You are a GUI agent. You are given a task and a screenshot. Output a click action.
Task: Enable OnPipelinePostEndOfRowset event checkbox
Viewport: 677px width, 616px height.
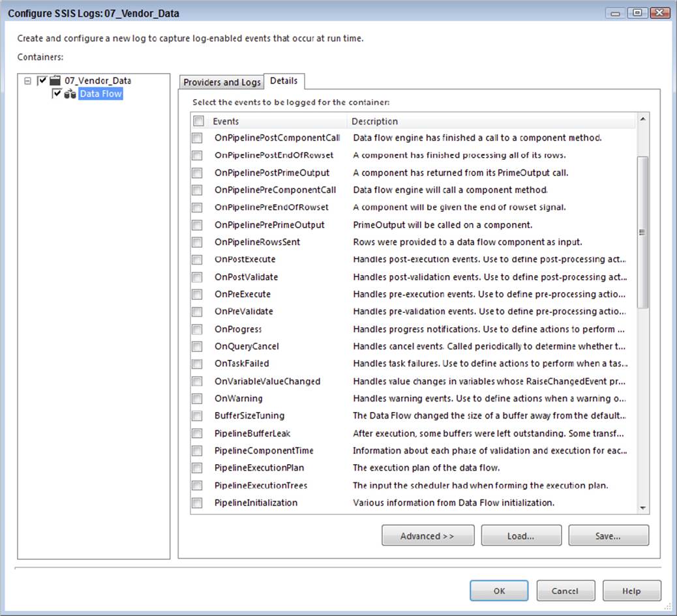198,155
